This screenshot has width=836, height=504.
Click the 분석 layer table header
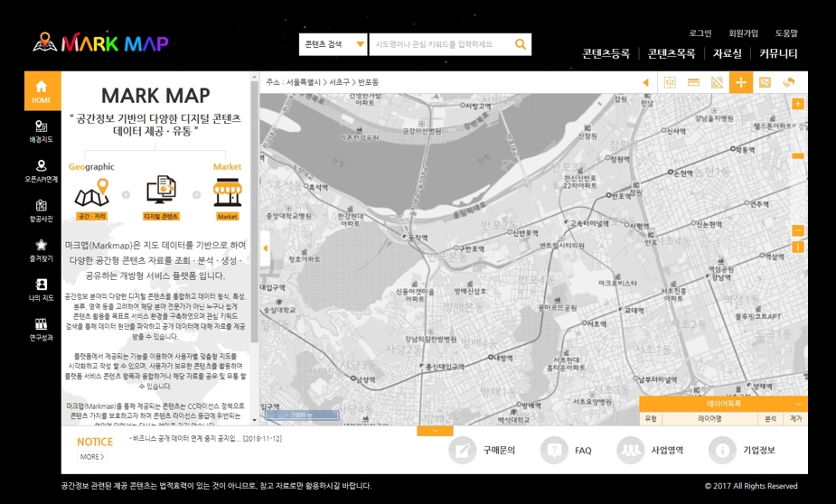point(770,419)
